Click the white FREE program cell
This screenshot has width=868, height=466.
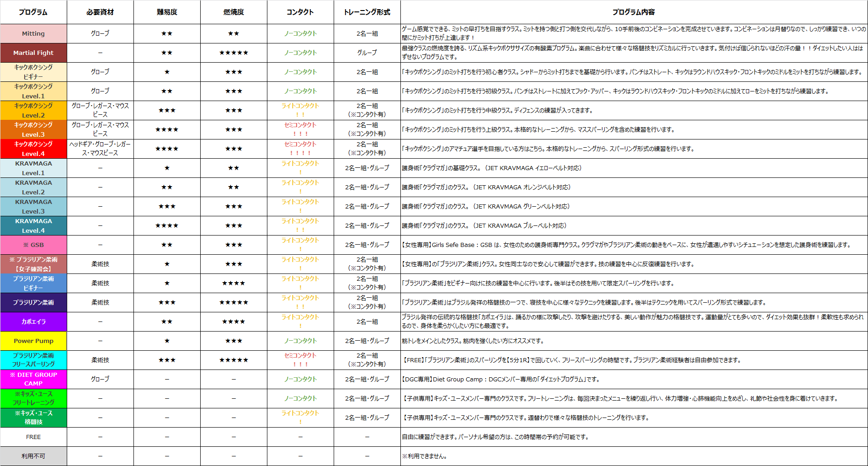point(33,437)
